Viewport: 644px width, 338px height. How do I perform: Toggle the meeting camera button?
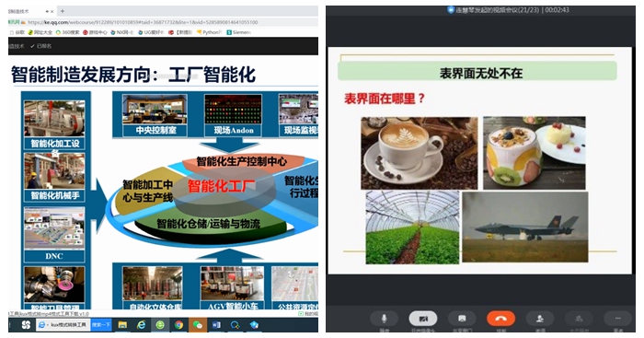tap(423, 319)
